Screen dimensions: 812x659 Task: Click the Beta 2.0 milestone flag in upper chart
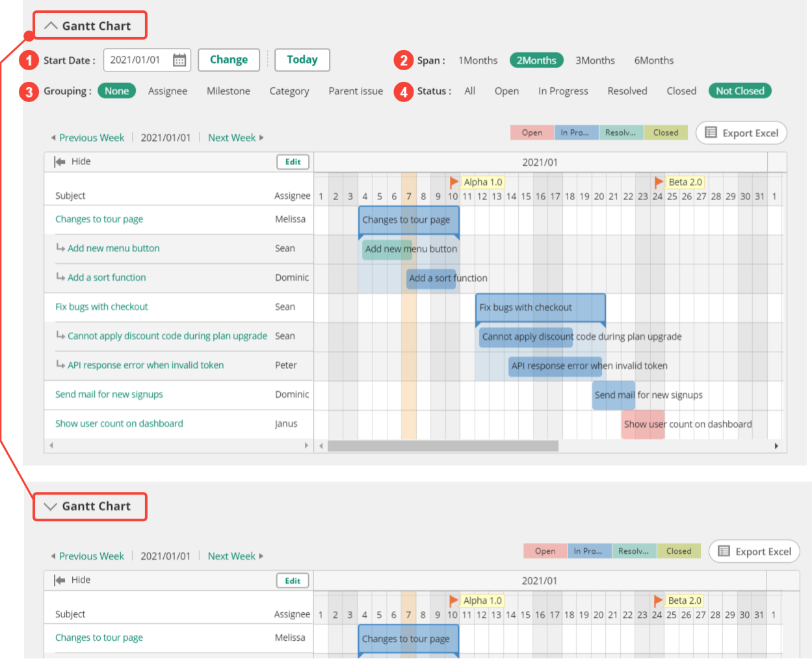pos(659,182)
